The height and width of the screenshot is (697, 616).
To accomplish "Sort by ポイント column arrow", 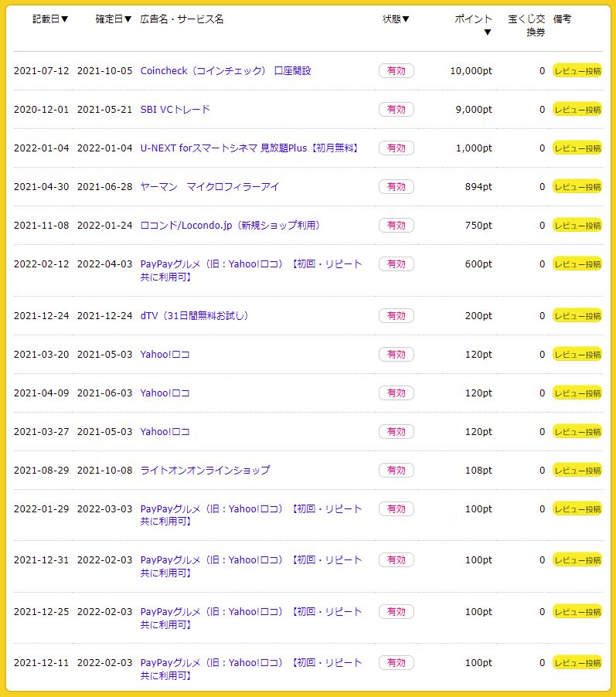I will [x=488, y=32].
